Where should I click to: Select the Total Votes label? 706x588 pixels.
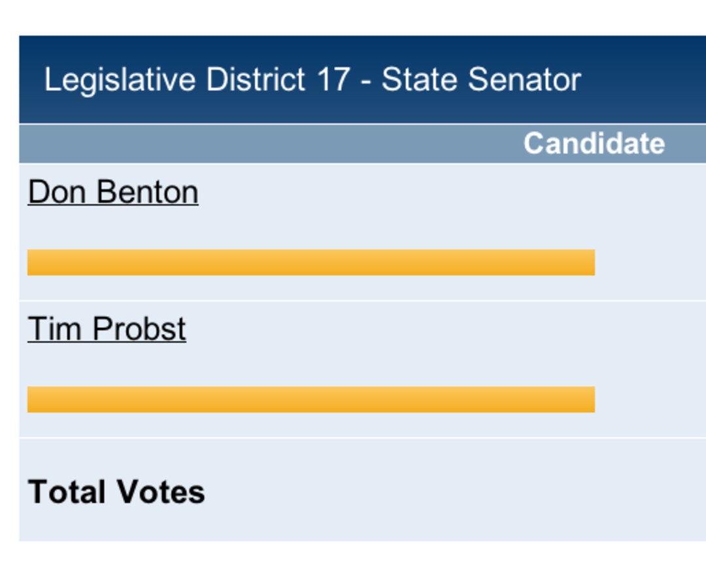(x=116, y=492)
